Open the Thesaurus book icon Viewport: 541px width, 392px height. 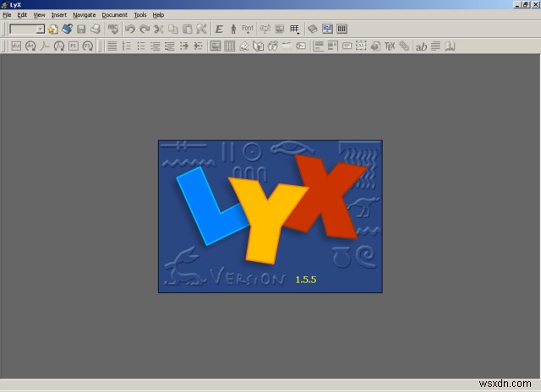click(450, 46)
